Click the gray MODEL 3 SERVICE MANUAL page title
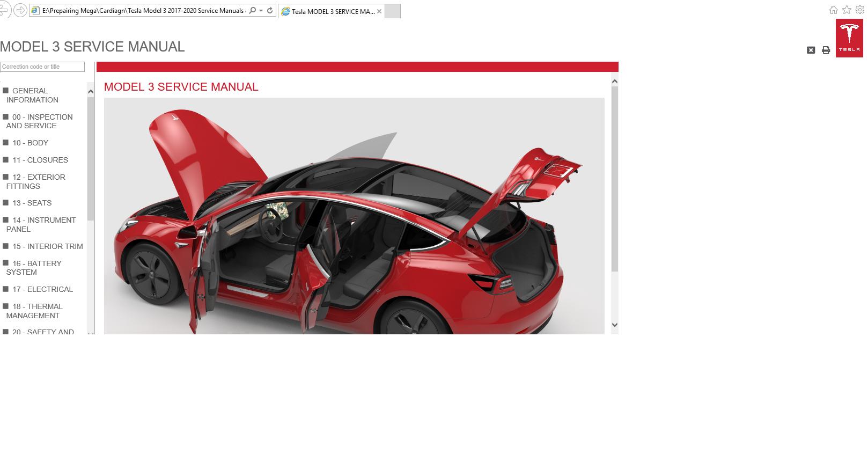This screenshot has height=469, width=868. (92, 47)
